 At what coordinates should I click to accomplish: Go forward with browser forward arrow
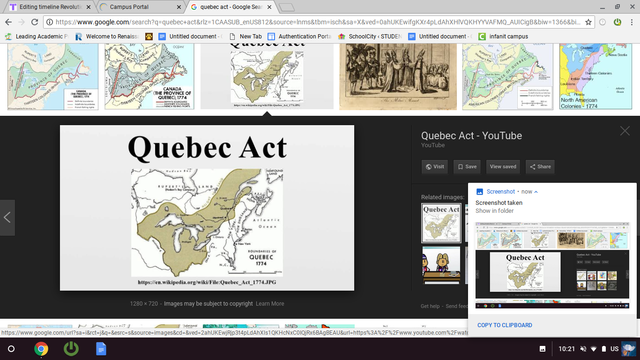21,22
